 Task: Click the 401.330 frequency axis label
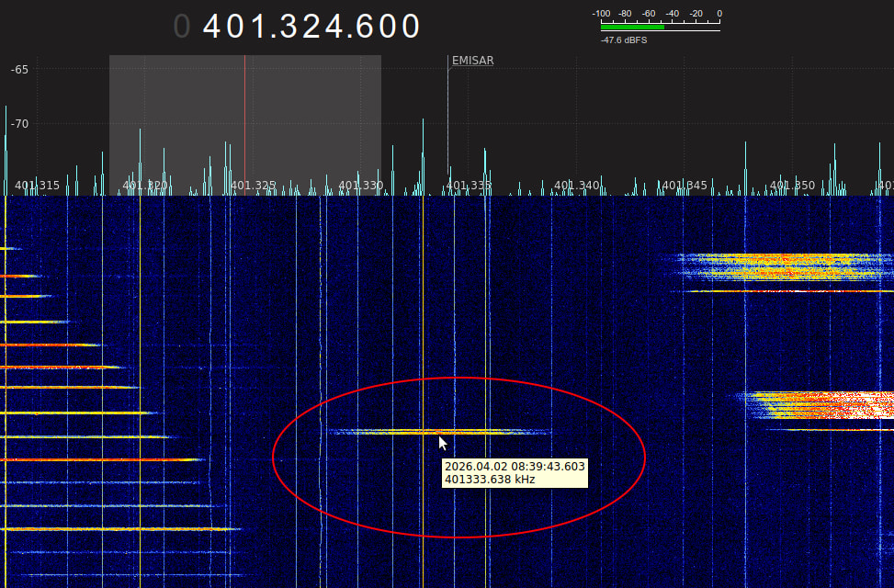[361, 186]
